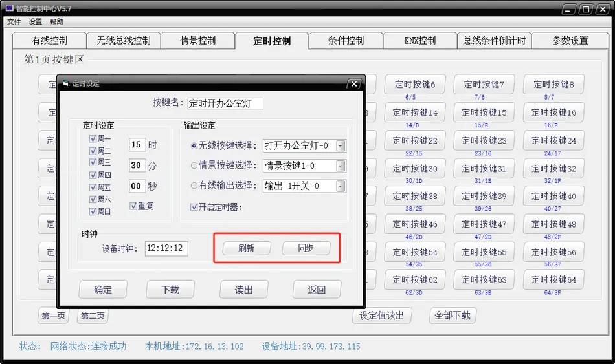Click the 设备时钟 time field

(x=166, y=248)
